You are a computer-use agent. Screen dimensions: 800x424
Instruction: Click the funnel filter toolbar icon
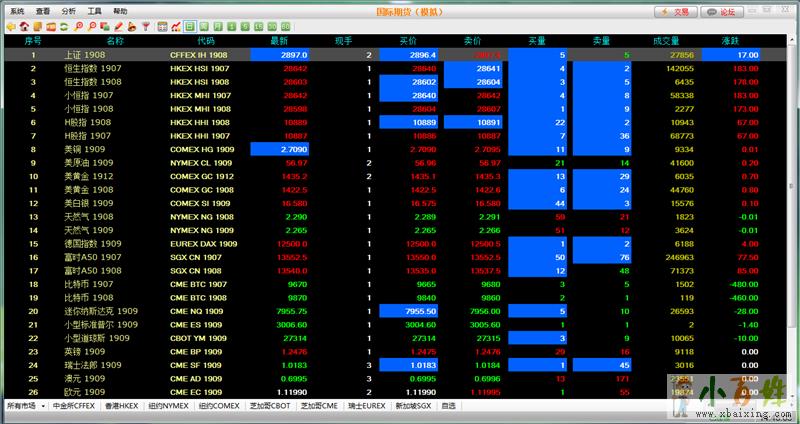pos(146,26)
